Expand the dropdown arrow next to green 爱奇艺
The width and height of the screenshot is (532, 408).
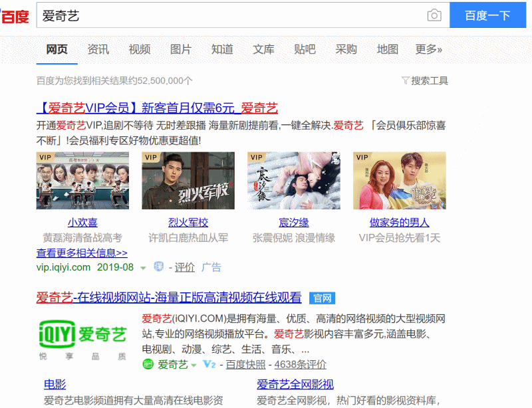[x=194, y=365]
